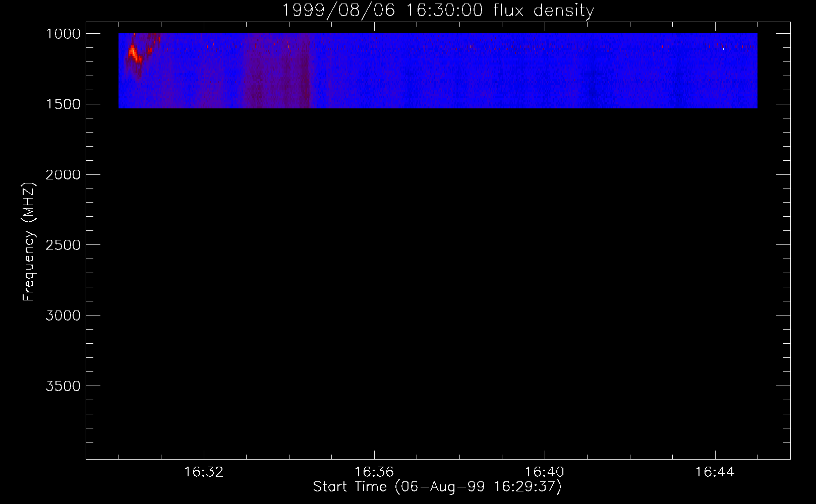Click the 2500 frequency tick label
The width and height of the screenshot is (816, 504).
coord(63,245)
